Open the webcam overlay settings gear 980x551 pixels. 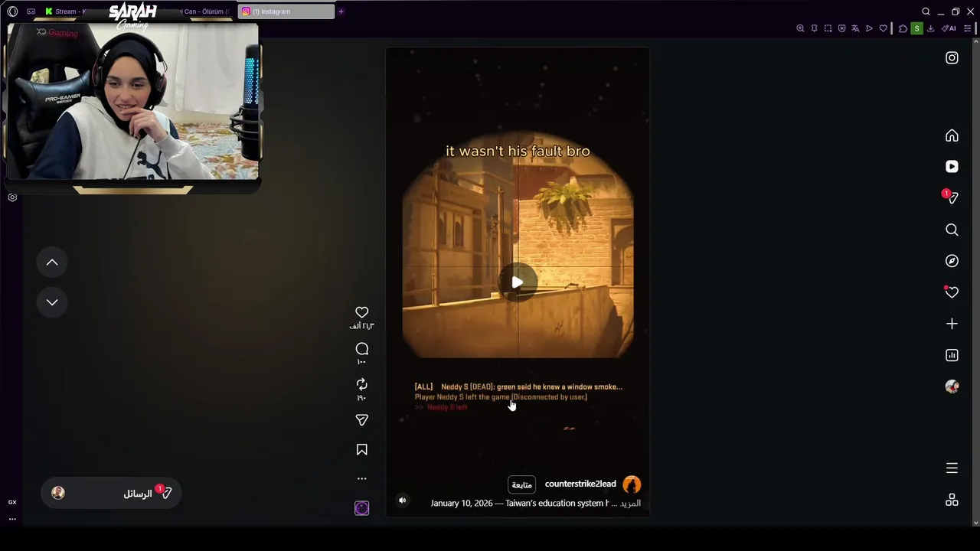pyautogui.click(x=12, y=197)
